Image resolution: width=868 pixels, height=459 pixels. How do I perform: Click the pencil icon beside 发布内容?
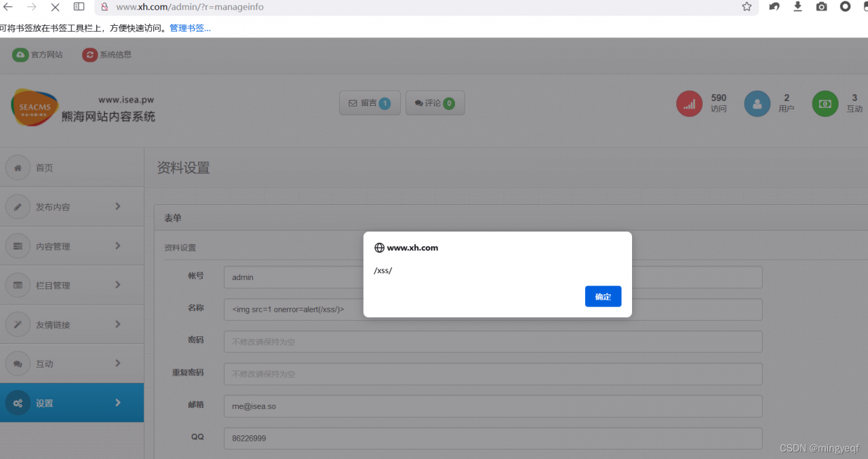(18, 207)
